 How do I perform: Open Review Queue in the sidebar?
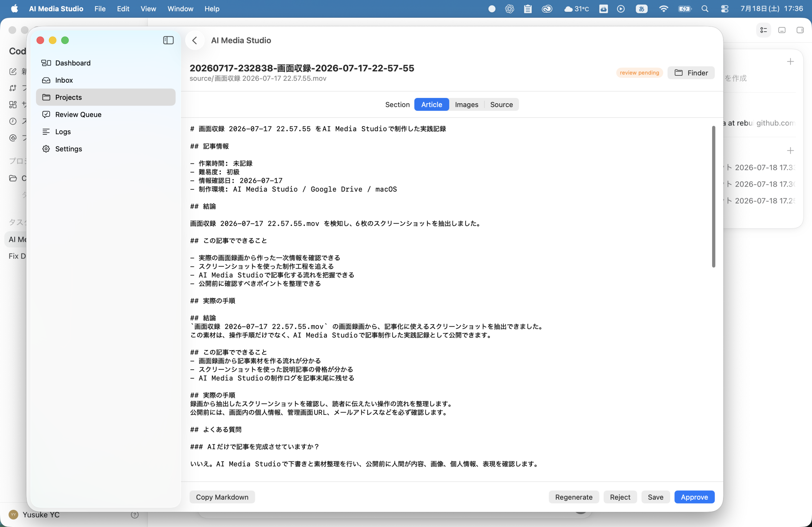coord(106,114)
